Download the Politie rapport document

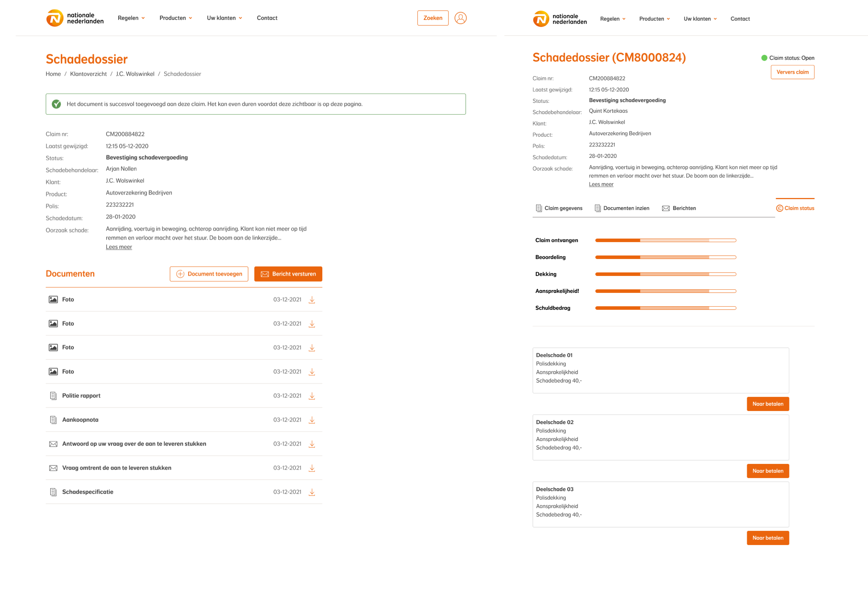coord(312,396)
